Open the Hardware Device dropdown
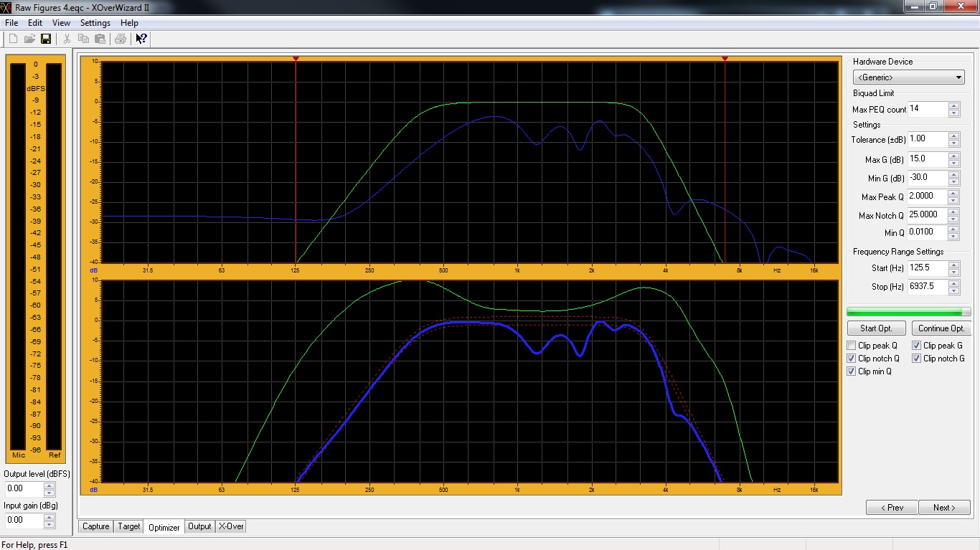This screenshot has height=550, width=980. (x=908, y=77)
